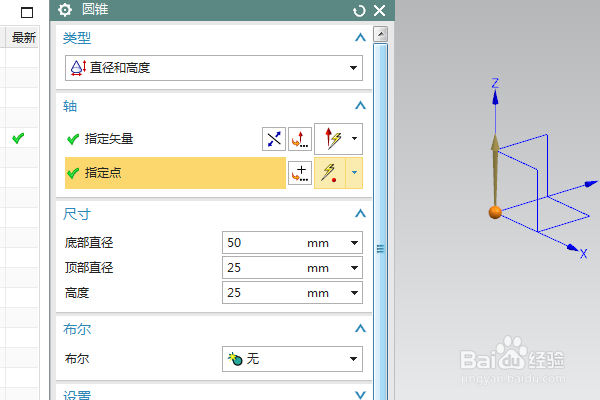Click the reverse direction vector icon
This screenshot has width=600, height=400.
tap(274, 139)
